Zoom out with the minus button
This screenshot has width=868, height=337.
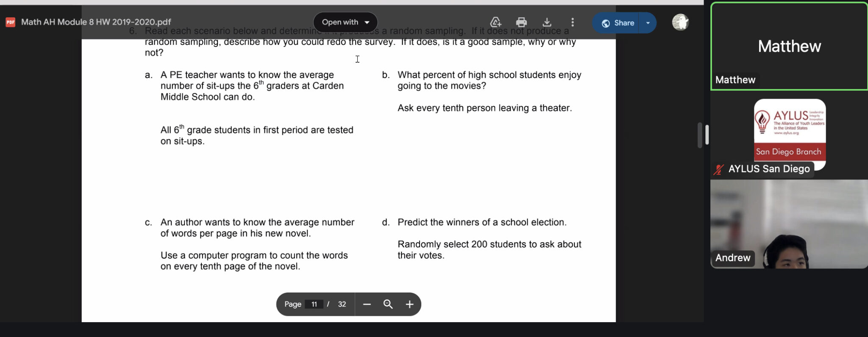[x=367, y=304]
